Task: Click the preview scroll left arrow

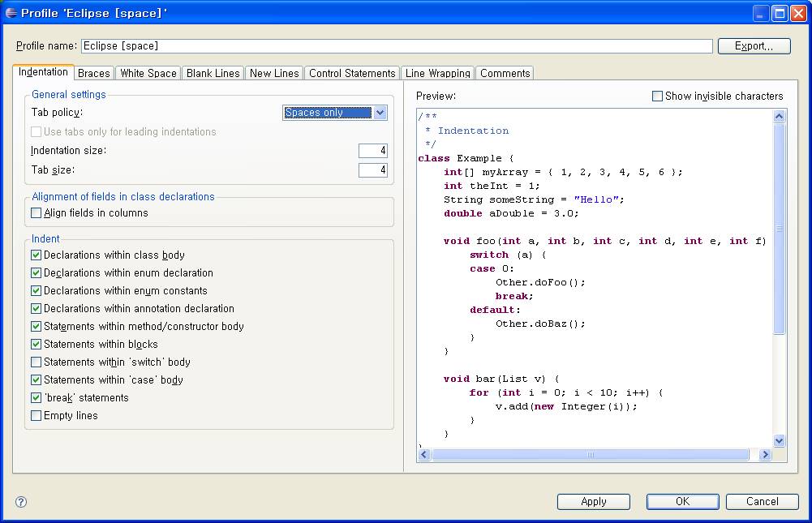Action: pos(424,455)
